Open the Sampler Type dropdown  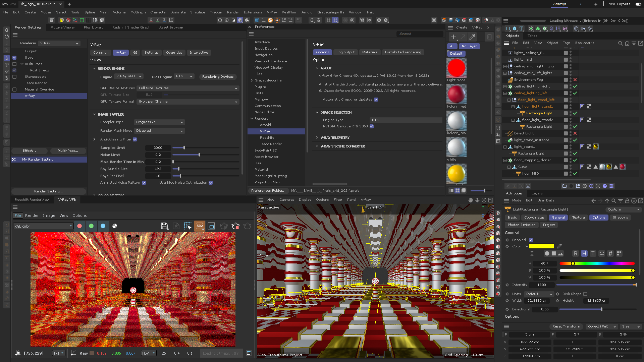159,122
